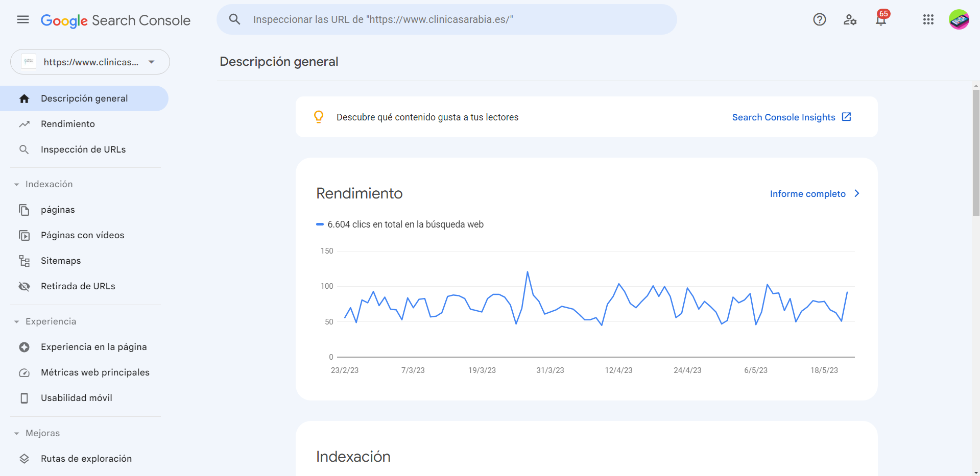Viewport: 980px width, 476px height.
Task: Open Rendimiento in sidebar
Action: coord(84,124)
